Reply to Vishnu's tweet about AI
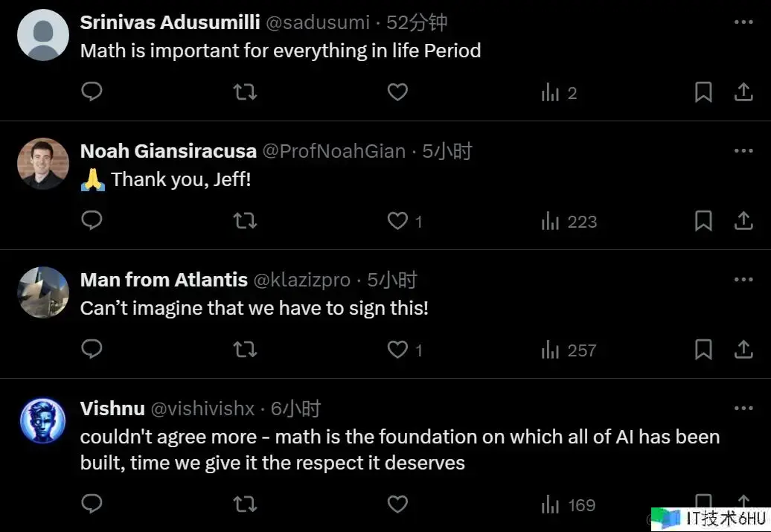Viewport: 771px width, 532px height. tap(92, 504)
